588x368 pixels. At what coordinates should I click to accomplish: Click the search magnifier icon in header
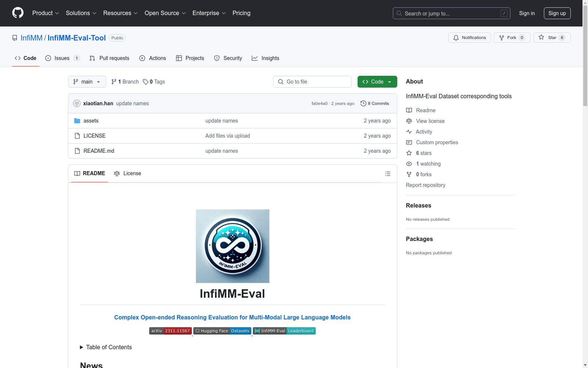pos(399,13)
